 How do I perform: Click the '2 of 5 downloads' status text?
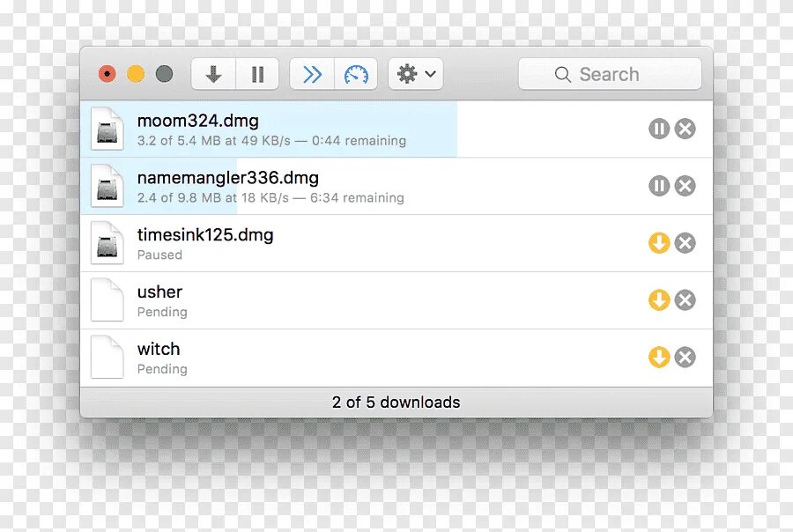(x=396, y=403)
